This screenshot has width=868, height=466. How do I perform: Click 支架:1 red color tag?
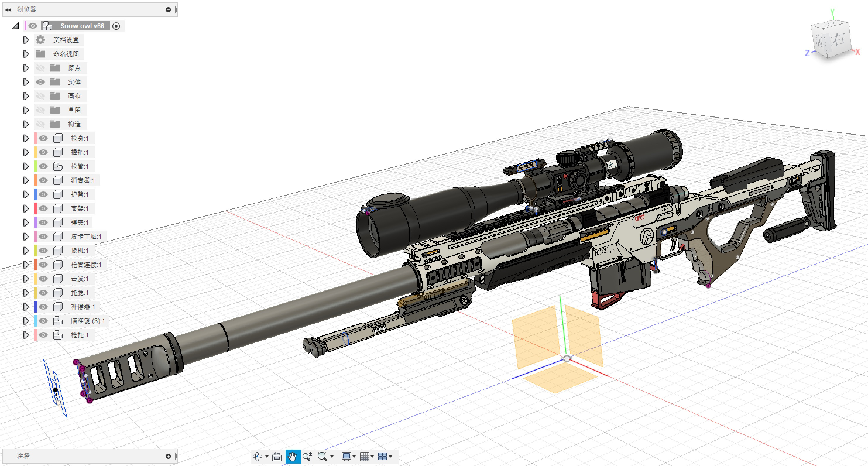[x=35, y=209]
